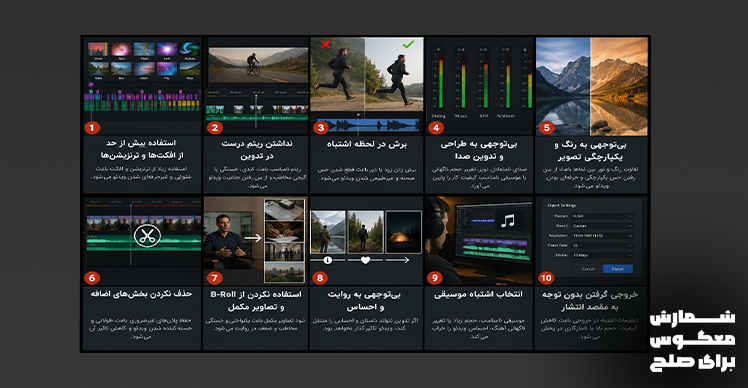Viewport: 748px width, 388px height.
Task: Select the Wipe transition thumbnail
Action: [x=190, y=68]
